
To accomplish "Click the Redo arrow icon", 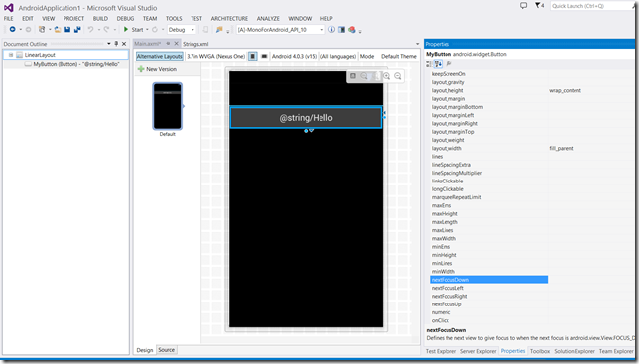I will tap(106, 30).
